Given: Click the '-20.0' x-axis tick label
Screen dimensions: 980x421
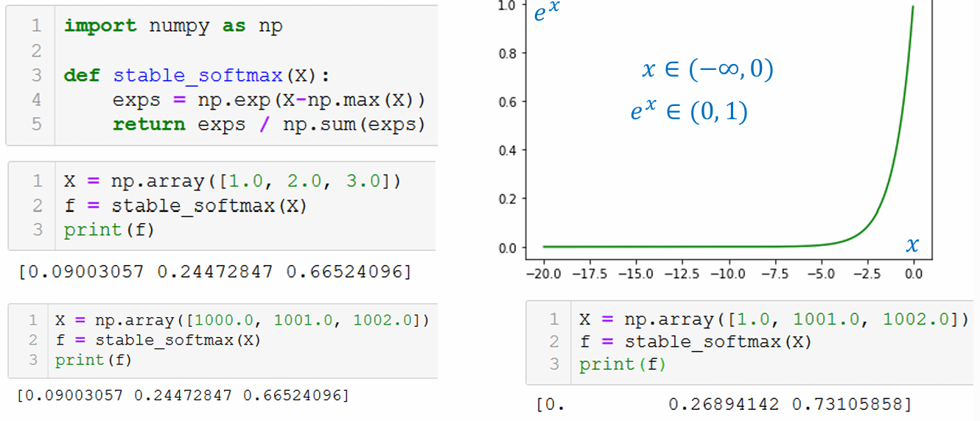Looking at the screenshot, I should pyautogui.click(x=544, y=274).
